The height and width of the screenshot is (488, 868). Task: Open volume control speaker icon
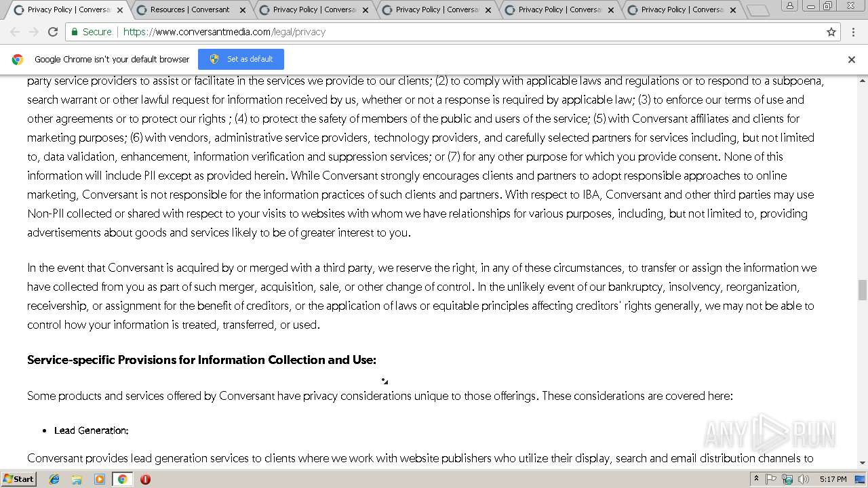[x=804, y=479]
